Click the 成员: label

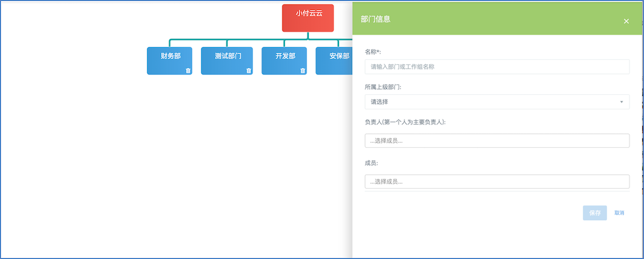click(371, 163)
